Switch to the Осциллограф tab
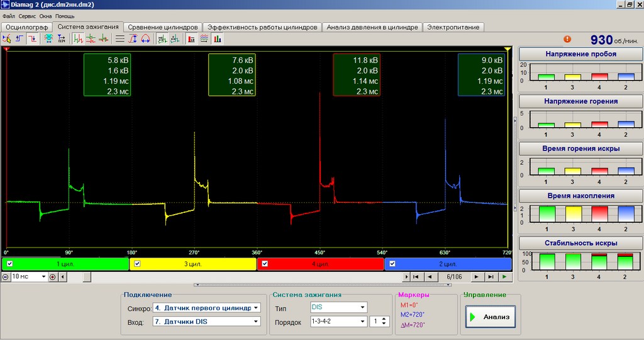This screenshot has width=644, height=340. click(x=26, y=27)
